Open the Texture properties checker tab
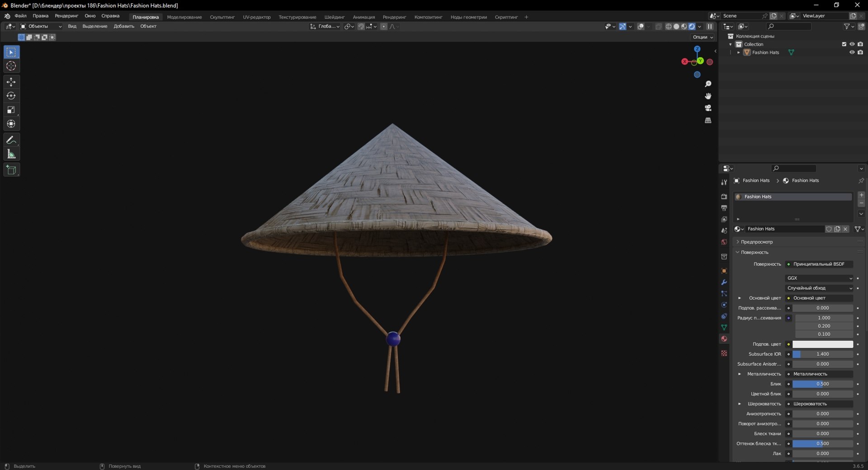 pyautogui.click(x=724, y=353)
